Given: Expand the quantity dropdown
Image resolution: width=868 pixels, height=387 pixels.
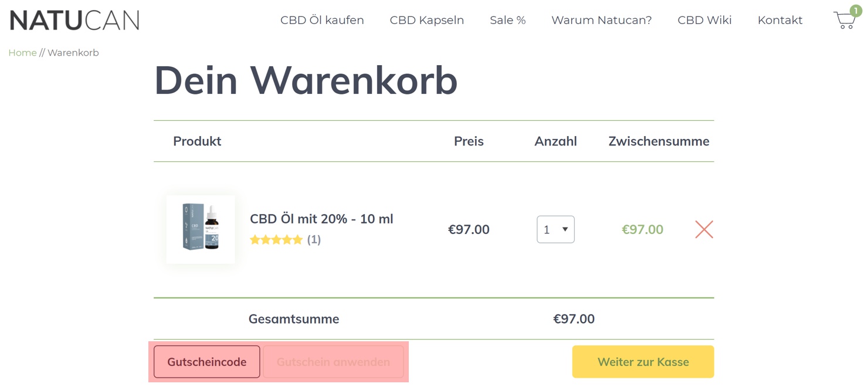Looking at the screenshot, I should click(555, 229).
